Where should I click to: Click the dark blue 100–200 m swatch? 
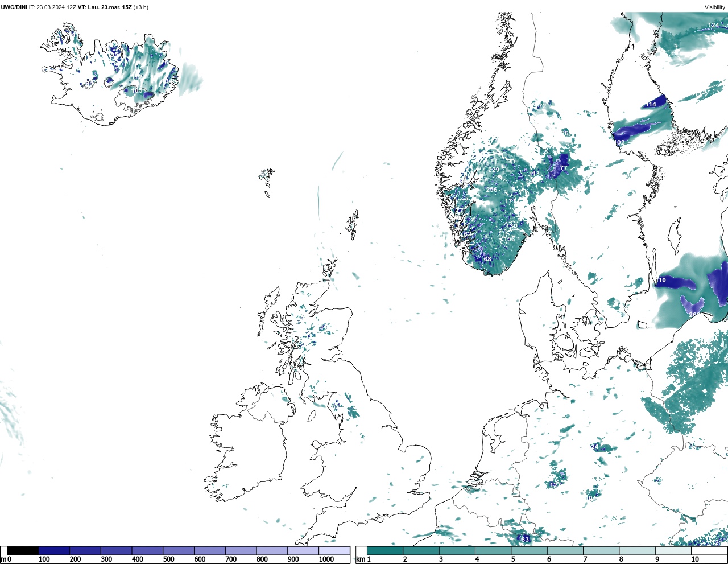point(54,550)
